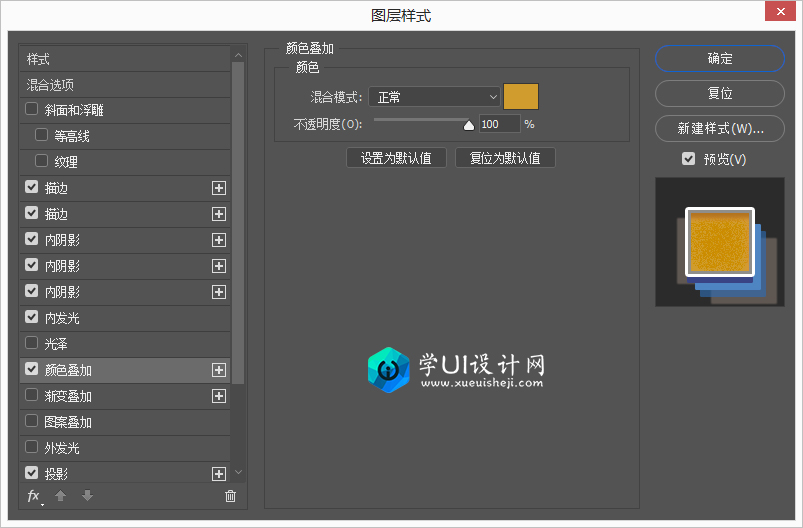Open the 外发光 settings by its label
This screenshot has width=803, height=528.
pyautogui.click(x=62, y=448)
